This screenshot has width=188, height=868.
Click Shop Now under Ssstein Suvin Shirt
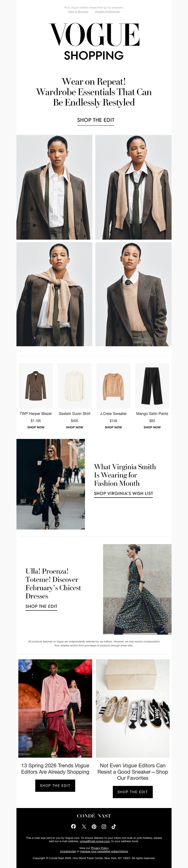pyautogui.click(x=74, y=427)
